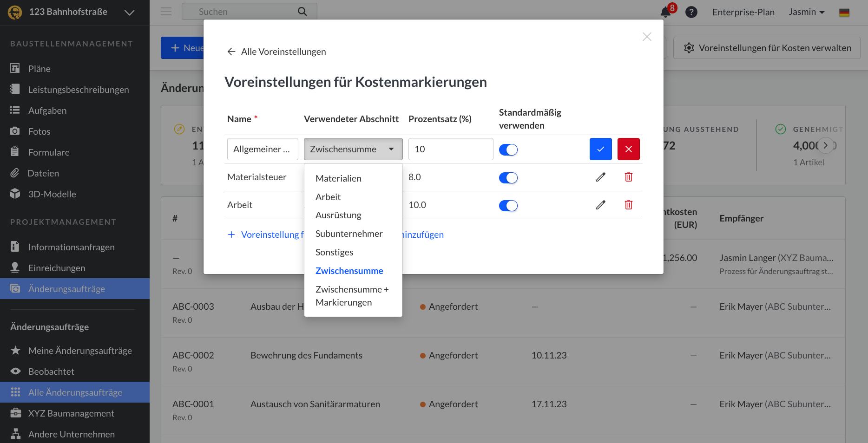Select Ausrüstung from the dropdown list
The width and height of the screenshot is (868, 443).
click(353, 215)
